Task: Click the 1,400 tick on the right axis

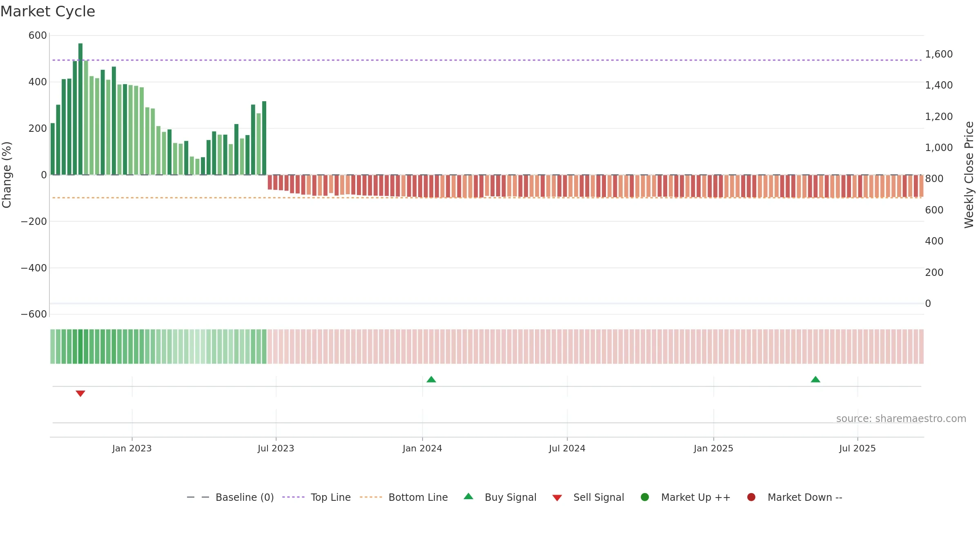Action: 939,85
